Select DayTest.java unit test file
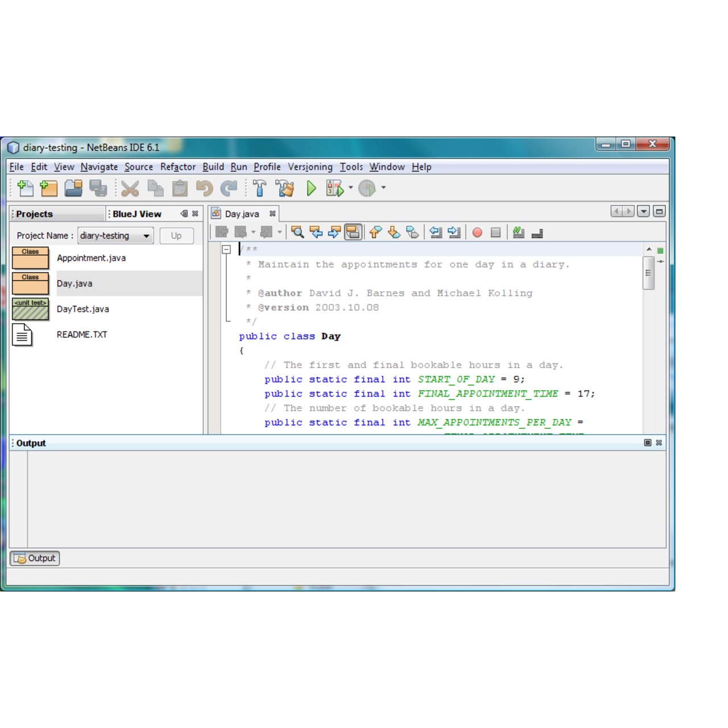The height and width of the screenshot is (728, 728). tap(106, 309)
